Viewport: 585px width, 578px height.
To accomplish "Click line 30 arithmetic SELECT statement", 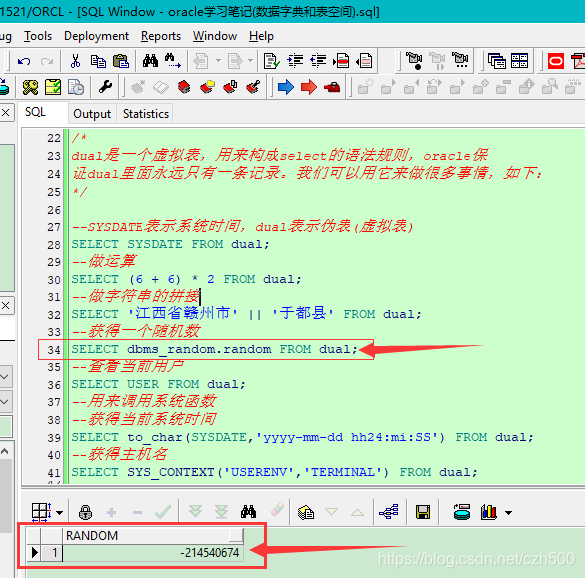I will pyautogui.click(x=186, y=279).
